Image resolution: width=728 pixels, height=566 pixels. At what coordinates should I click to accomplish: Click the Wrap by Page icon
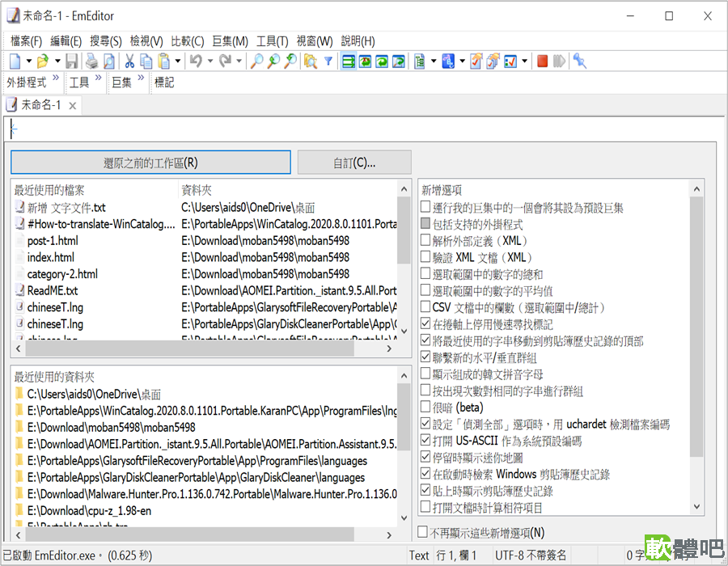coord(398,61)
